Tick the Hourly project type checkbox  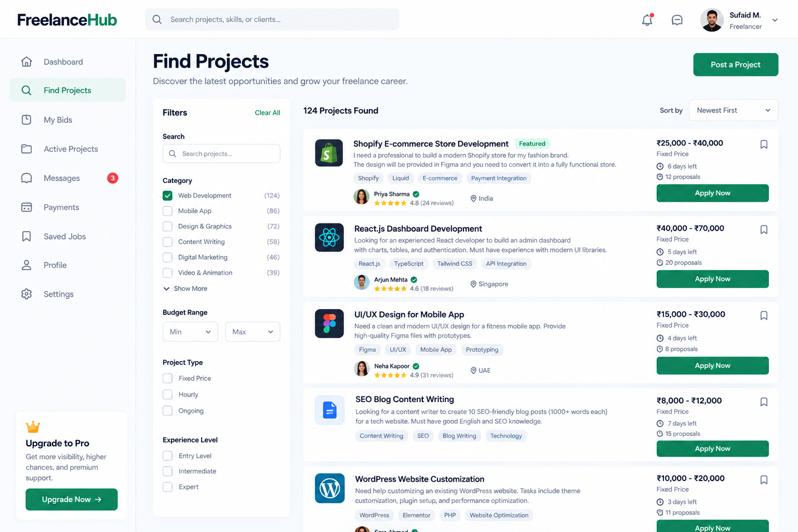click(167, 394)
